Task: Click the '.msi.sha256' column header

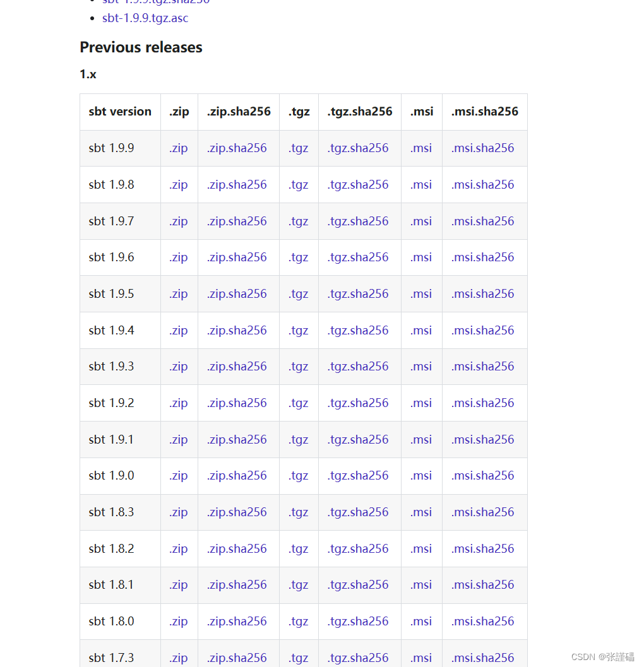Action: [x=485, y=112]
